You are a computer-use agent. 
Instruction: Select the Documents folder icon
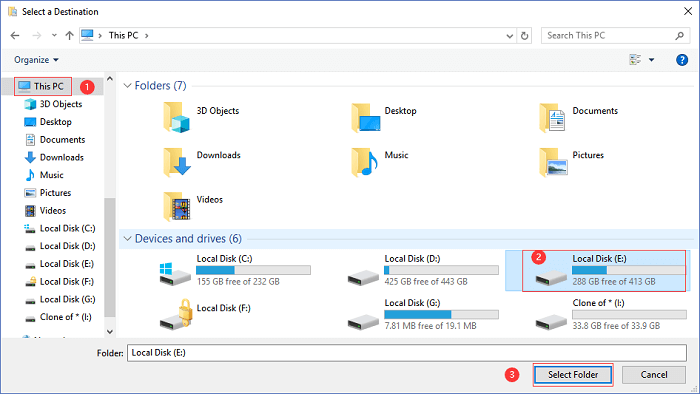(x=552, y=117)
